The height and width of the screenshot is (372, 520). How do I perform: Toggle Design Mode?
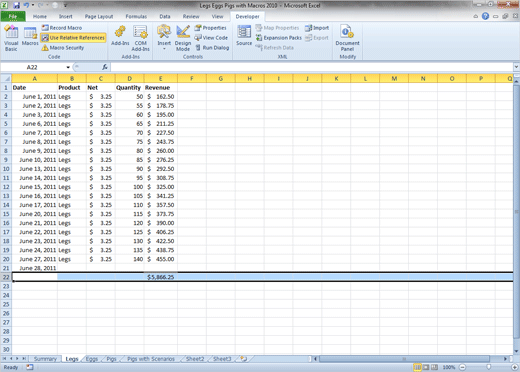[x=183, y=38]
